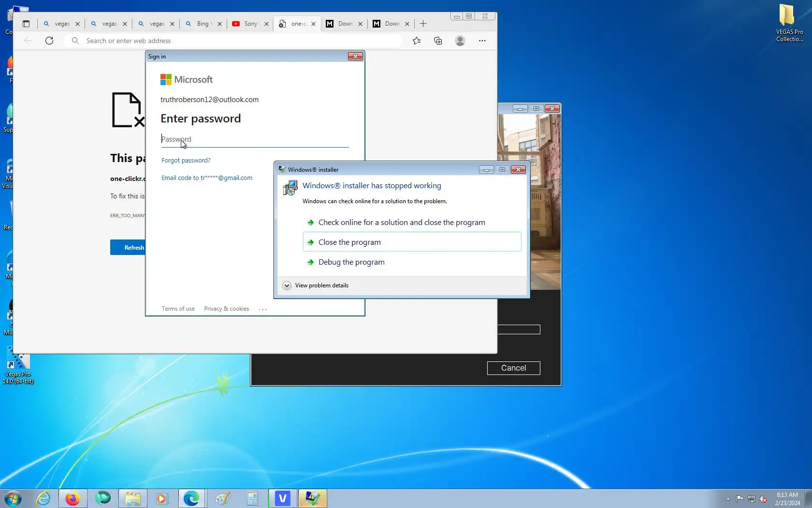Switch to the blue V app on taskbar
This screenshot has height=508, width=812.
(x=283, y=498)
